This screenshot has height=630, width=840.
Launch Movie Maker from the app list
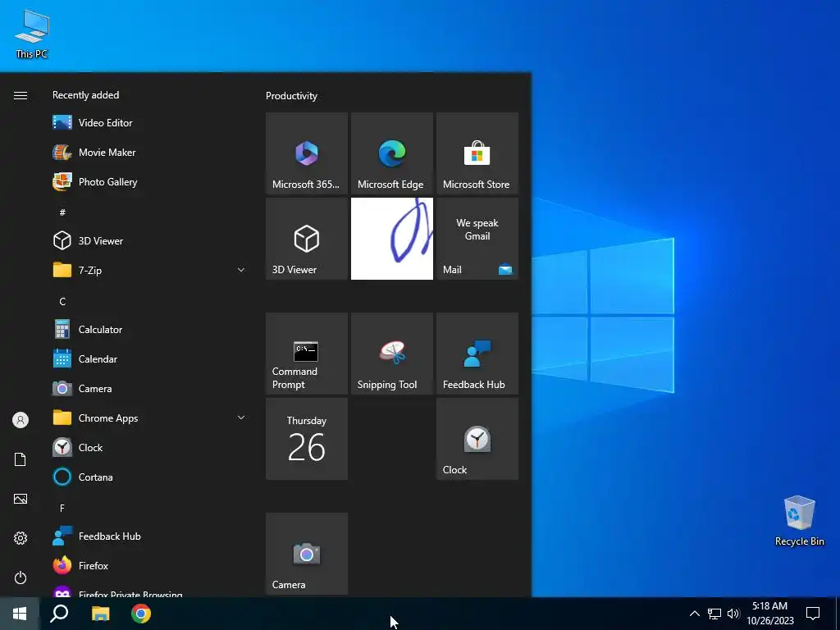[150, 152]
